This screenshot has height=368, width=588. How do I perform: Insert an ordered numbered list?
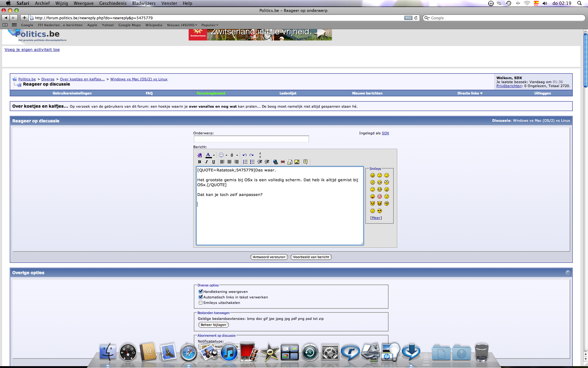click(x=245, y=162)
